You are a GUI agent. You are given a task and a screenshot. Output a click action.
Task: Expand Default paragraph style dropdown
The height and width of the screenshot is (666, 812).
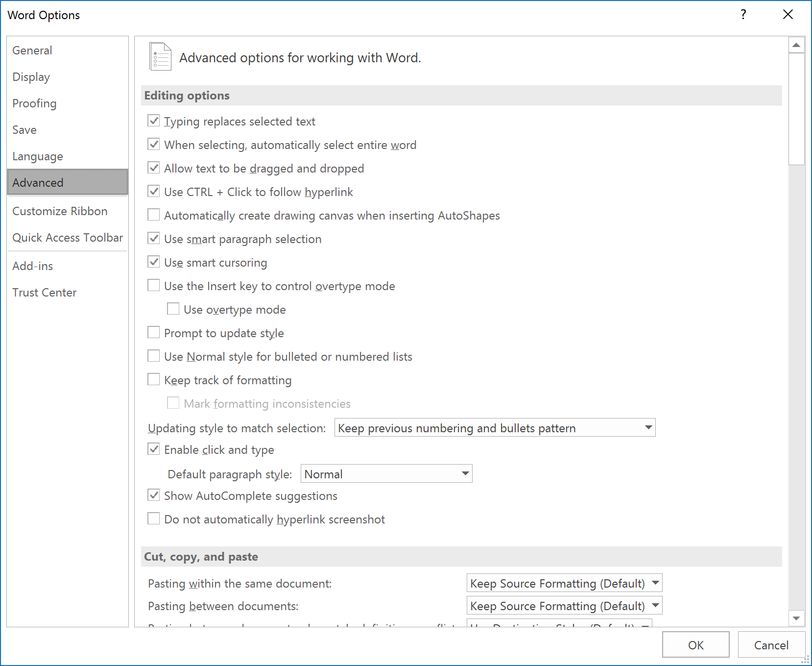point(386,474)
